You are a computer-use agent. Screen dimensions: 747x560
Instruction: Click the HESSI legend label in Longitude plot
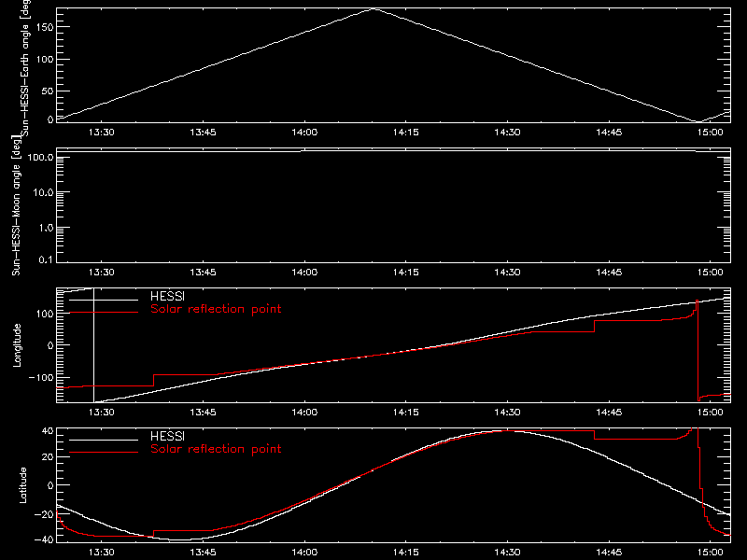tap(167, 296)
